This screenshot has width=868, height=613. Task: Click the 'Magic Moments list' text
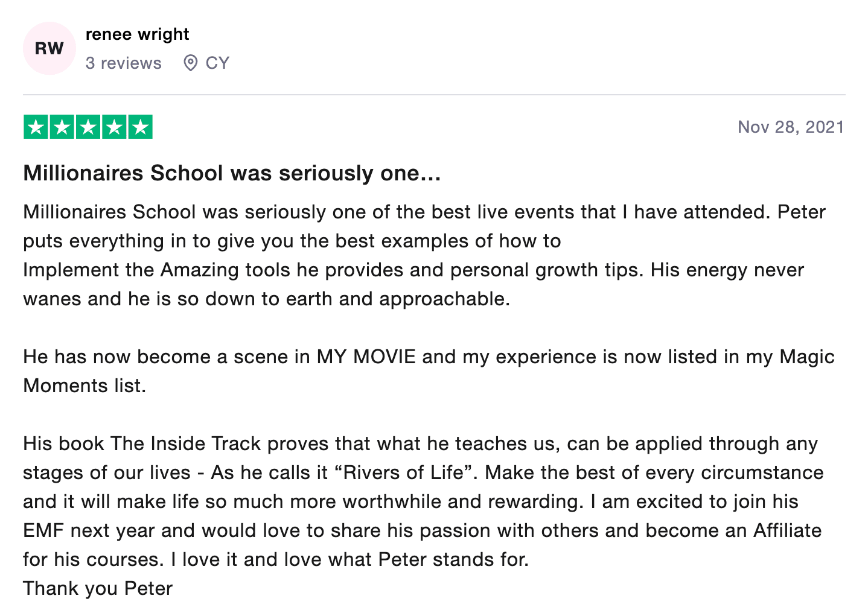[806, 357]
